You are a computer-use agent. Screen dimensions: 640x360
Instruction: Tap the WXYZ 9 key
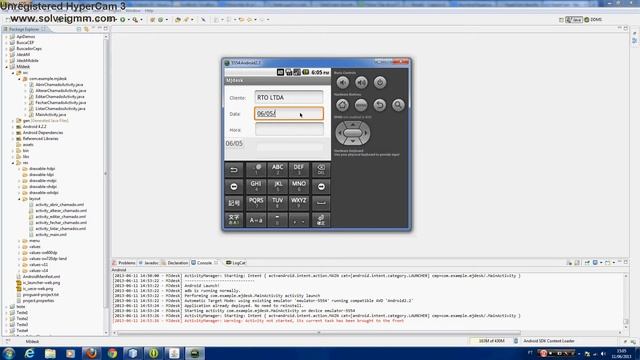point(299,203)
